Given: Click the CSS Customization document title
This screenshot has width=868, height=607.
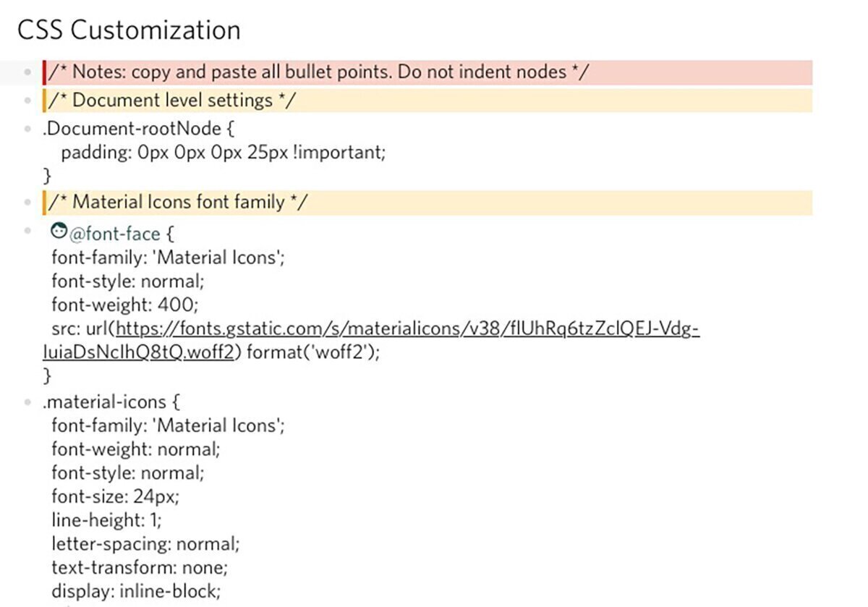Looking at the screenshot, I should [129, 30].
